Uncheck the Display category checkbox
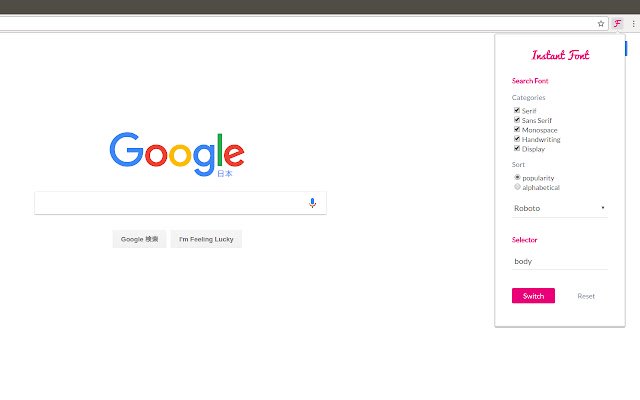The image size is (640, 400). (517, 148)
